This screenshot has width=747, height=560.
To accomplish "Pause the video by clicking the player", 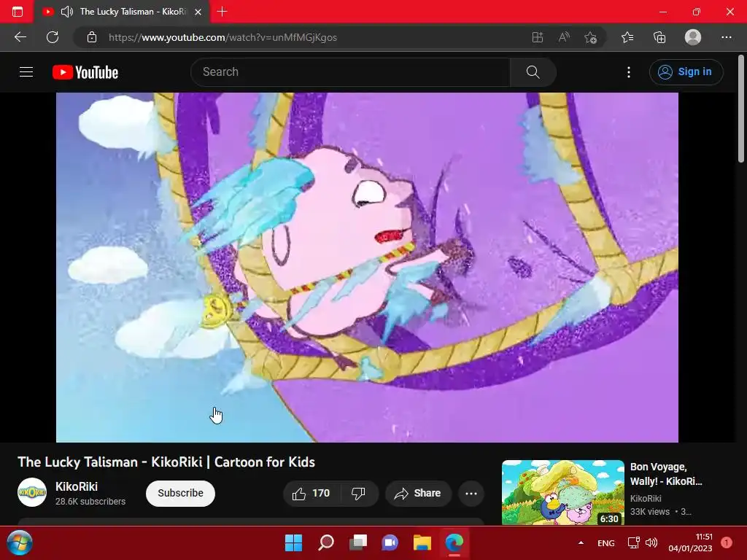I will coord(367,267).
